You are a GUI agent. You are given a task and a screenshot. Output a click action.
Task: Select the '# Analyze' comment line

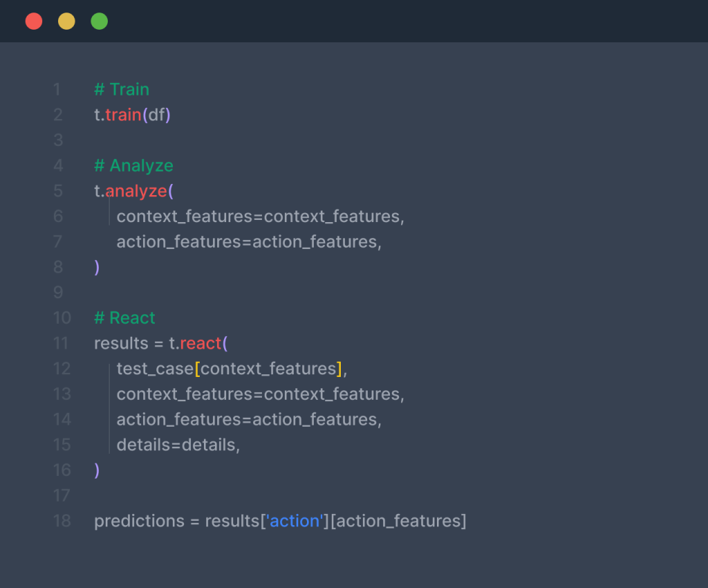tap(133, 165)
